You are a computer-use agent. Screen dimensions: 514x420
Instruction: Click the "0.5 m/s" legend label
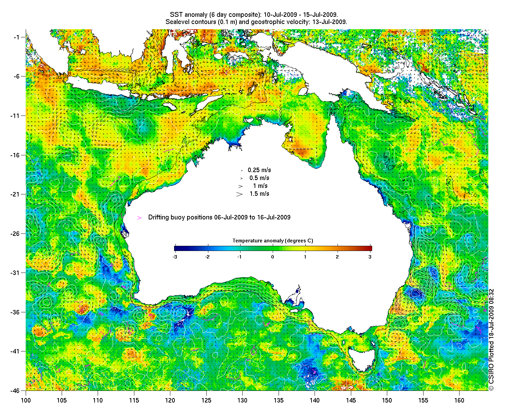pos(259,178)
